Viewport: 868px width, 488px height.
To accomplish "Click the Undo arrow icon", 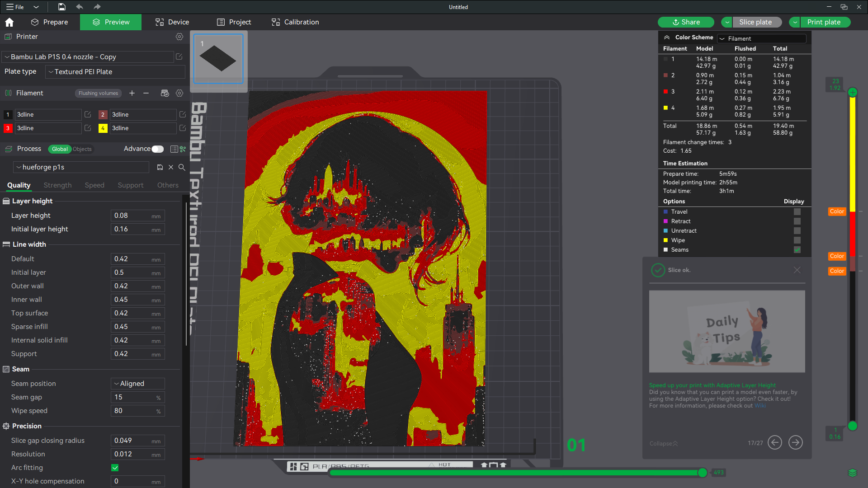I will [80, 7].
